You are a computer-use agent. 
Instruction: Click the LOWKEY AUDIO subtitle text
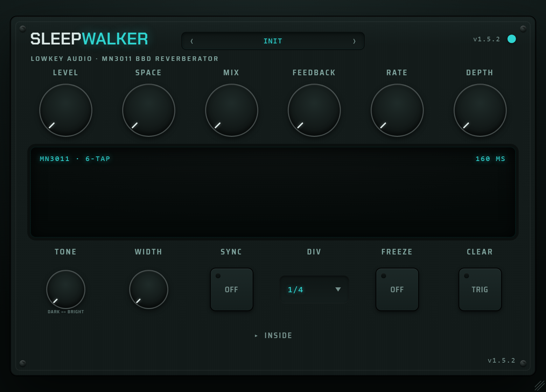coord(125,59)
